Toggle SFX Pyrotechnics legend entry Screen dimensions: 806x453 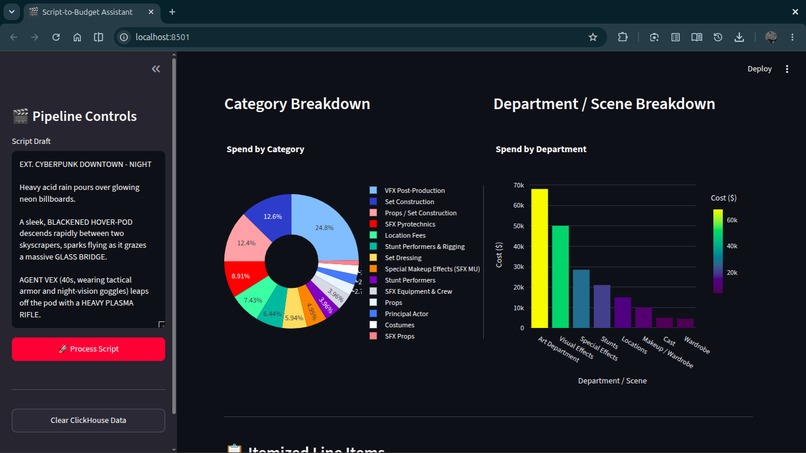pos(402,224)
